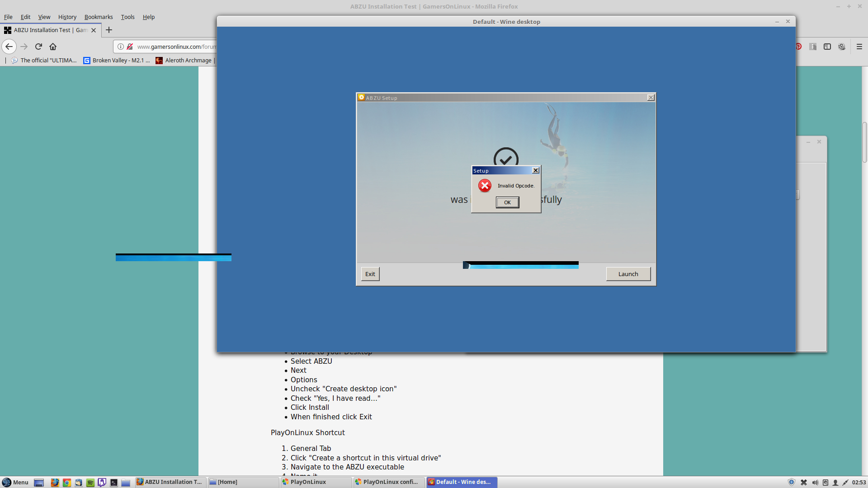Open the History menu in Firefox

pyautogui.click(x=67, y=17)
